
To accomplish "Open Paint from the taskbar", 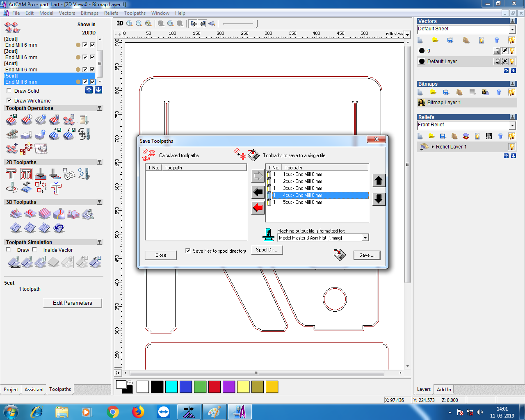I will pyautogui.click(x=214, y=412).
